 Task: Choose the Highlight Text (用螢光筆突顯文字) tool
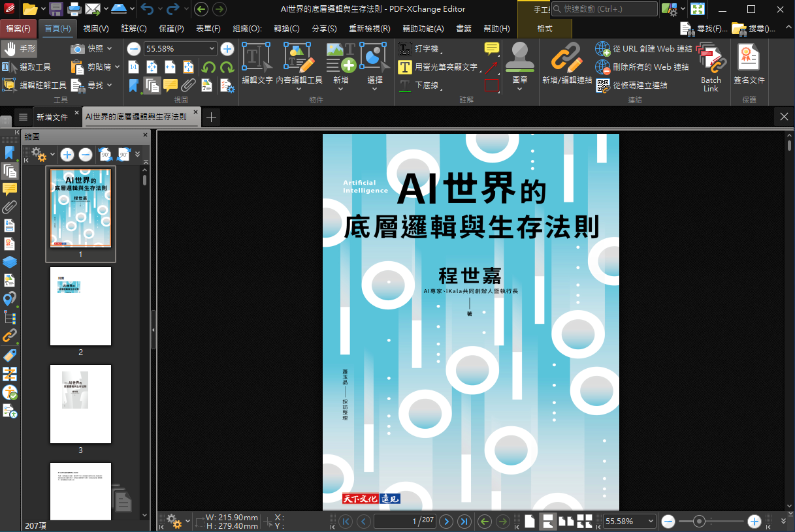[438, 67]
